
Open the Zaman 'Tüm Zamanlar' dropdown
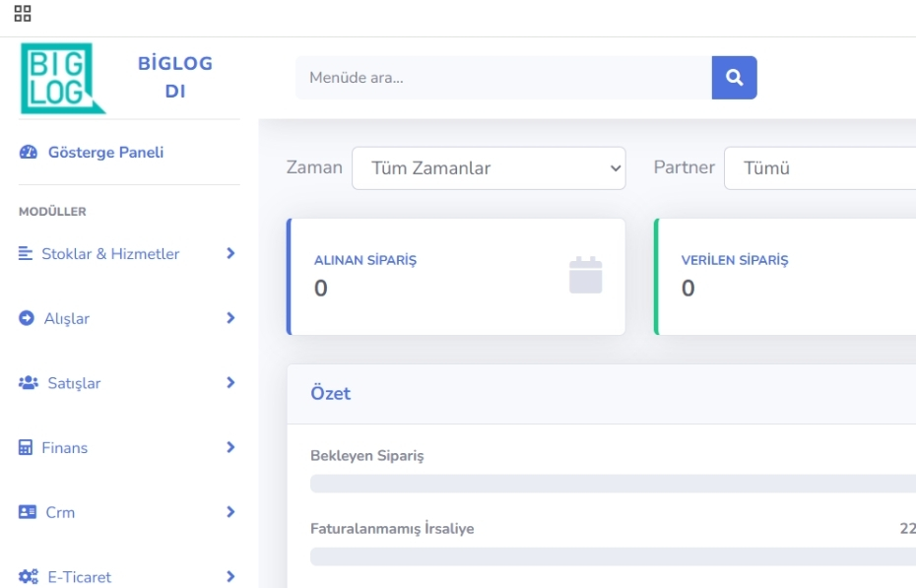pyautogui.click(x=489, y=168)
